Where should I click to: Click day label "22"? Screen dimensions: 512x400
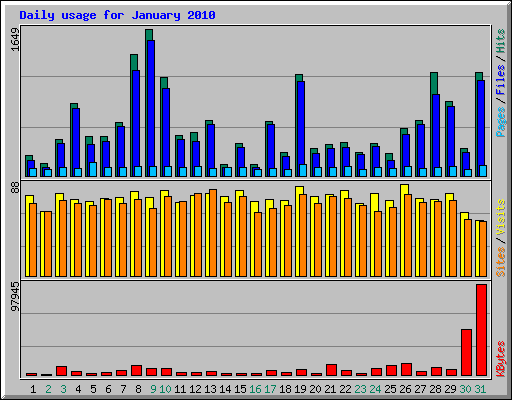pos(345,389)
